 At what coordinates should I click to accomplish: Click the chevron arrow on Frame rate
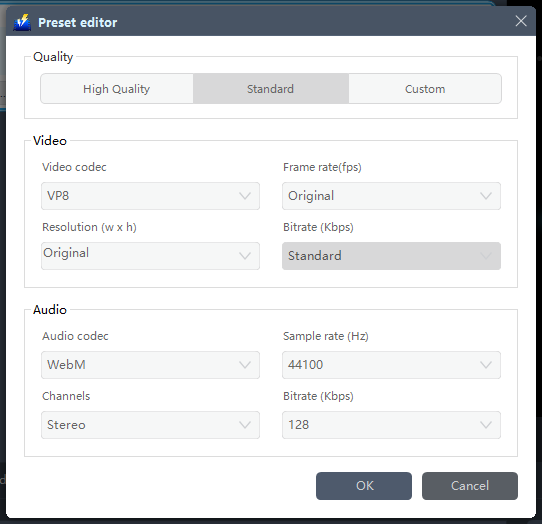click(x=486, y=196)
